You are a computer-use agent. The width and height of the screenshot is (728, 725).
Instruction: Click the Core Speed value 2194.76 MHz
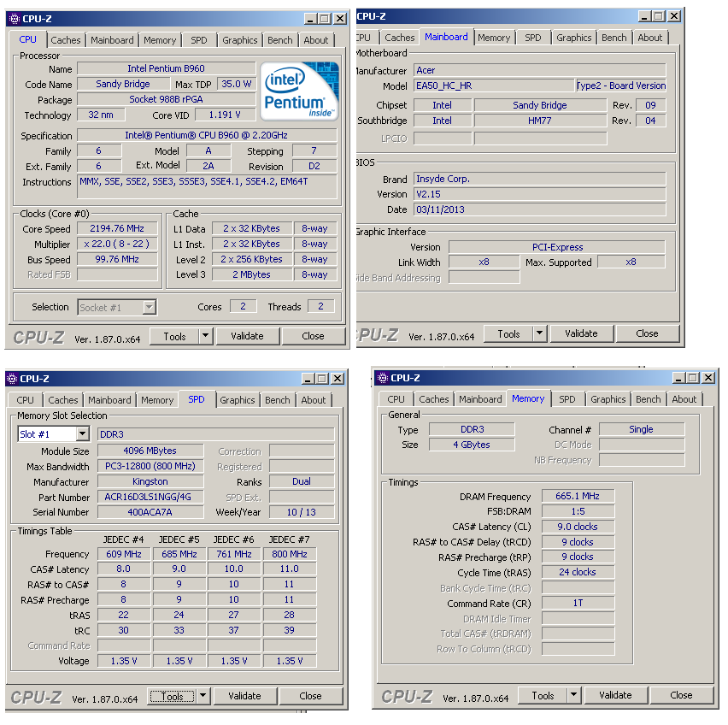click(x=117, y=228)
